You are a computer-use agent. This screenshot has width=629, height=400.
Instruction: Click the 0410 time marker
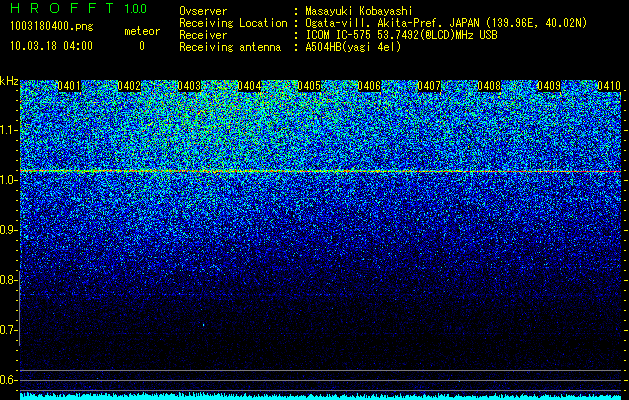[x=609, y=86]
